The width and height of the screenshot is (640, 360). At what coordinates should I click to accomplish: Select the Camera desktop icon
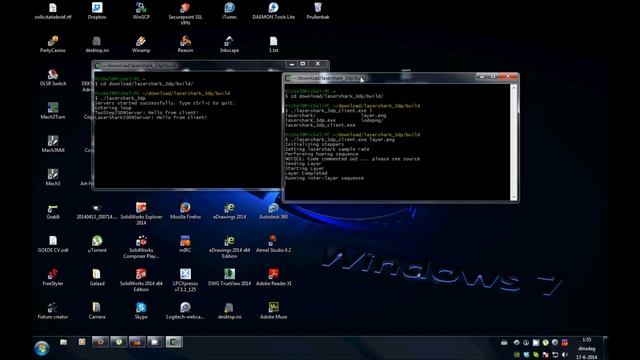tap(97, 311)
